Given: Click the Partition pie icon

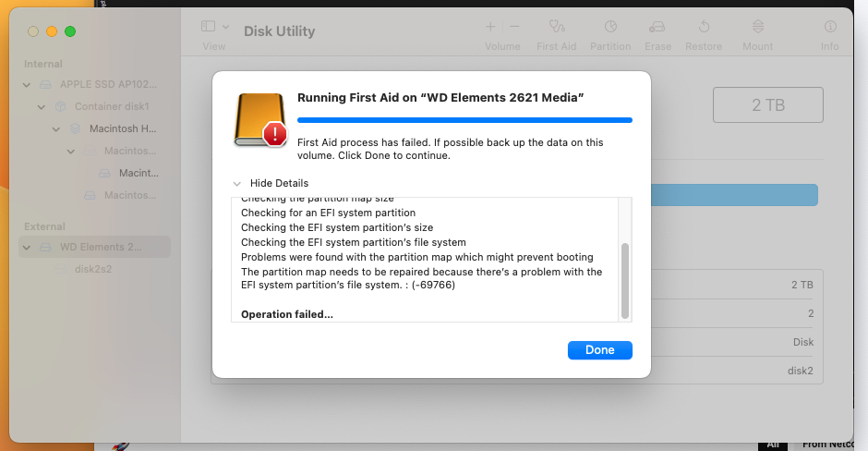Looking at the screenshot, I should (x=610, y=28).
